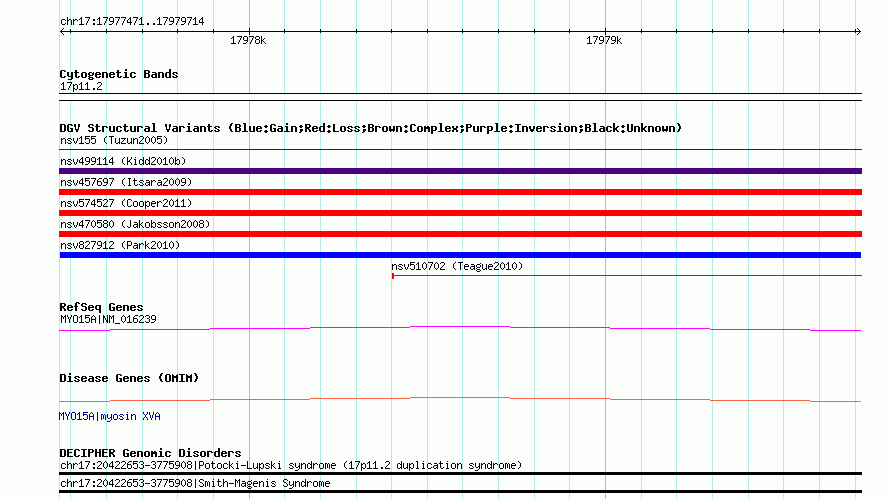Screen dimensions: 890x499
Task: Click the chr17:17977471..17979714 coordinate label
Action: [x=132, y=22]
